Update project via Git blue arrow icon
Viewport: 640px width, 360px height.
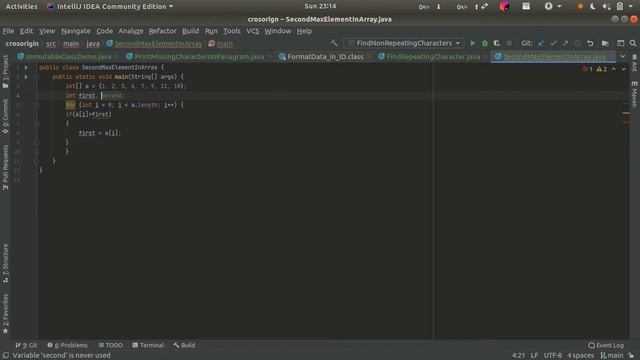(541, 43)
